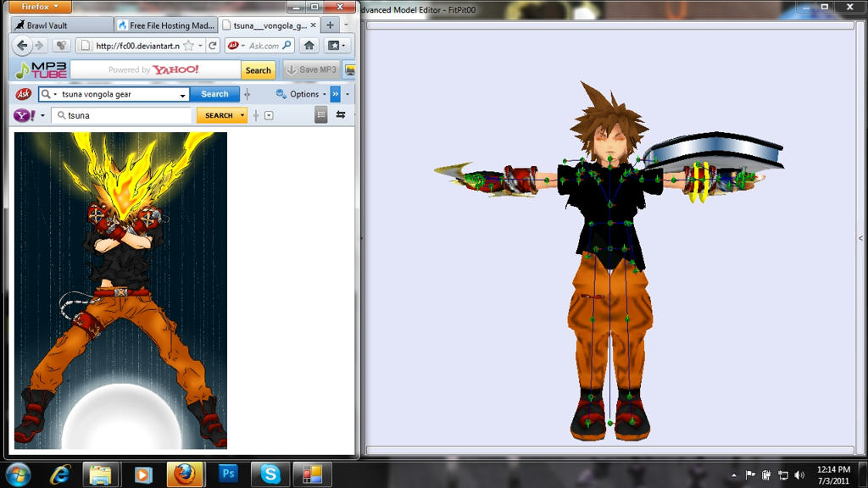Reload the page with the refresh icon
868x488 pixels.
click(213, 46)
